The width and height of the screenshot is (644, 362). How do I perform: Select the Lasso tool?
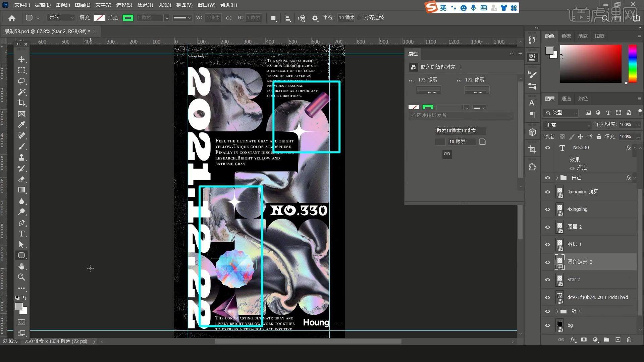click(21, 81)
